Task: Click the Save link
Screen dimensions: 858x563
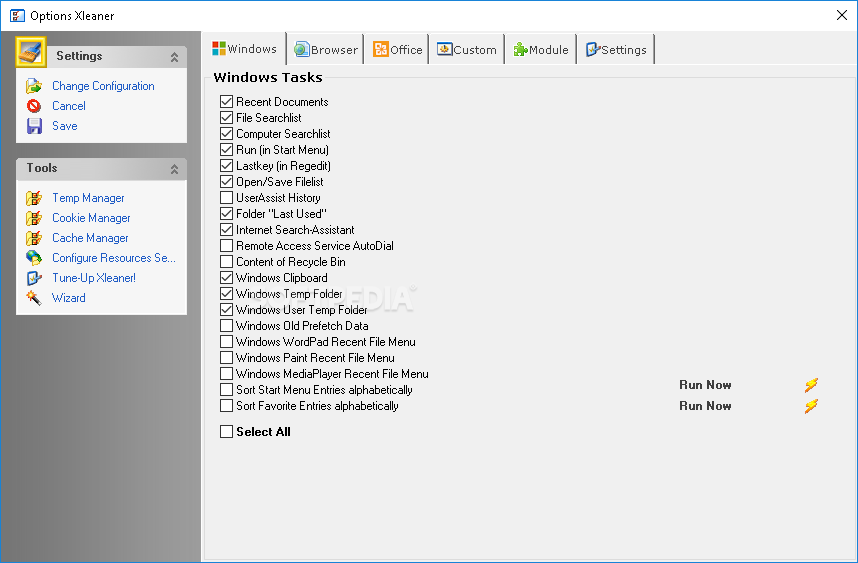Action: (65, 126)
